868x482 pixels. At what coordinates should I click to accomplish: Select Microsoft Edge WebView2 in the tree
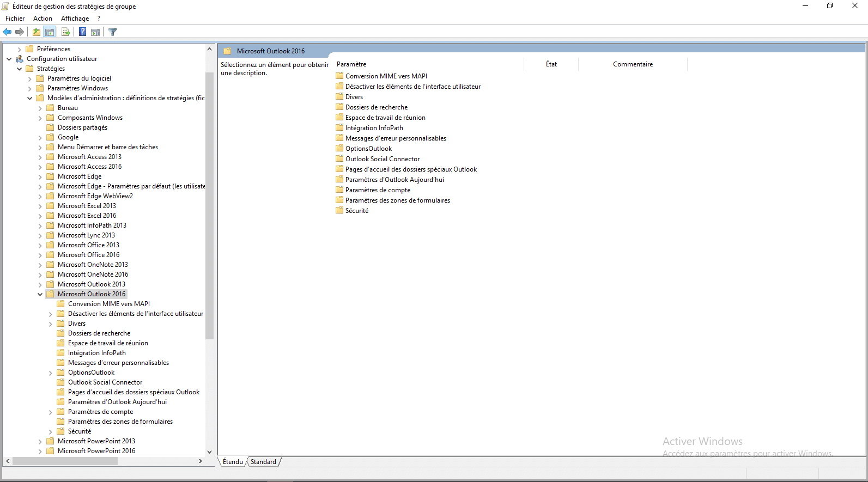click(x=95, y=196)
